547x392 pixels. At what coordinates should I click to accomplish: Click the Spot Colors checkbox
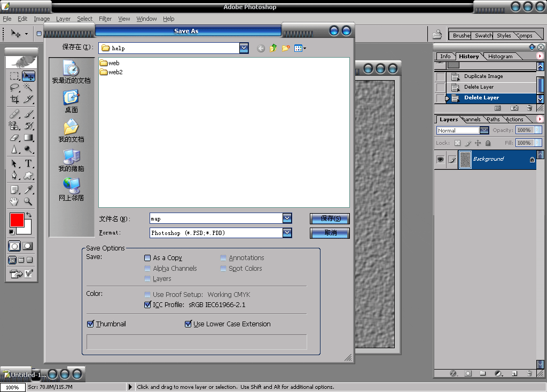tap(223, 269)
